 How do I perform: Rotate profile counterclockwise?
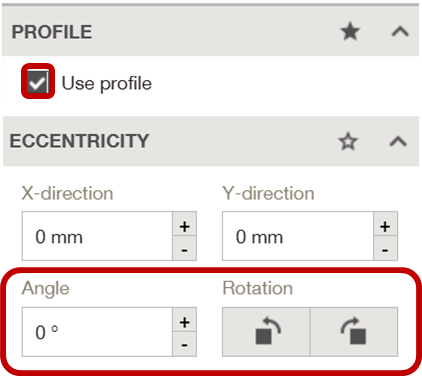click(x=266, y=332)
